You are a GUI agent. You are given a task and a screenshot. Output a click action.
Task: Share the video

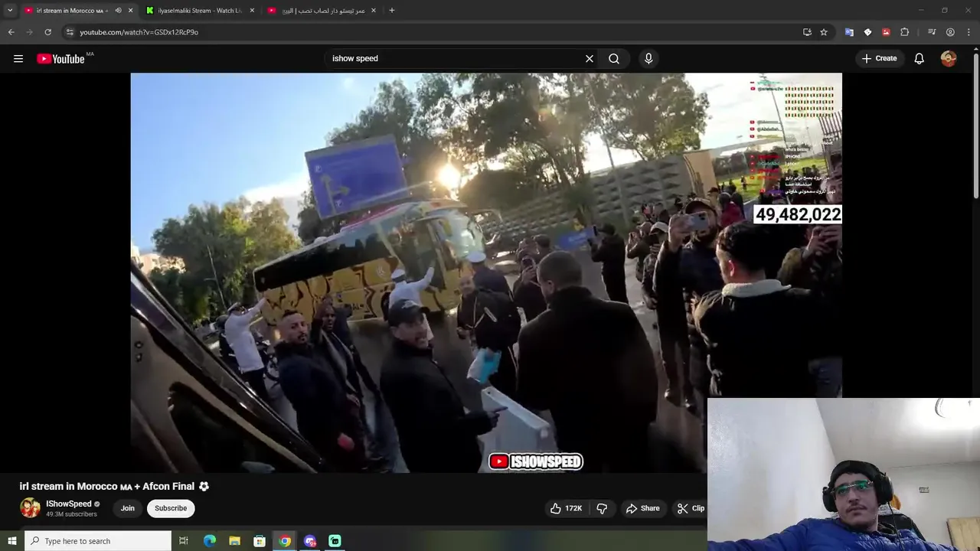click(x=642, y=508)
